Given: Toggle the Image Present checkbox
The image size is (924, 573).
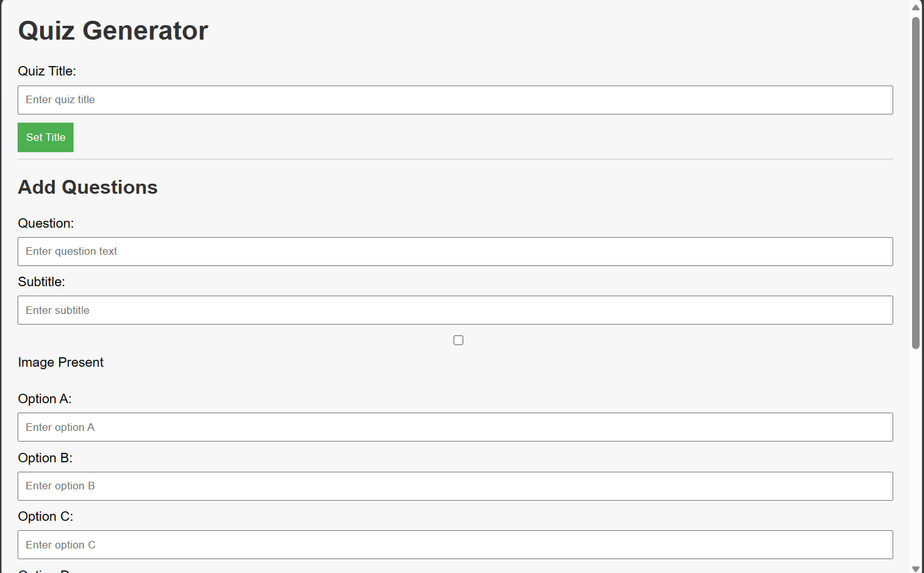Looking at the screenshot, I should tap(458, 340).
